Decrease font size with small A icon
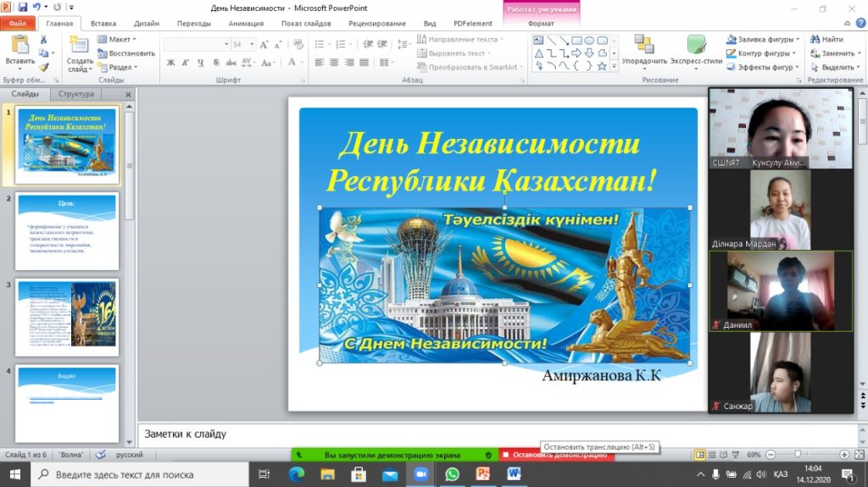This screenshot has height=487, width=868. coord(277,44)
